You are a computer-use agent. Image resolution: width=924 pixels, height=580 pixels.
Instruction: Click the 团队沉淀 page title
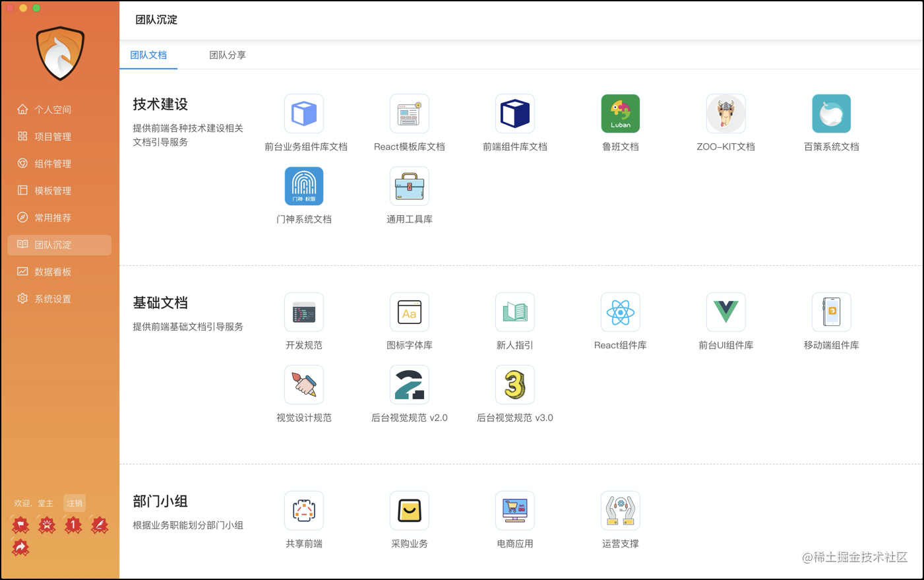tap(156, 20)
